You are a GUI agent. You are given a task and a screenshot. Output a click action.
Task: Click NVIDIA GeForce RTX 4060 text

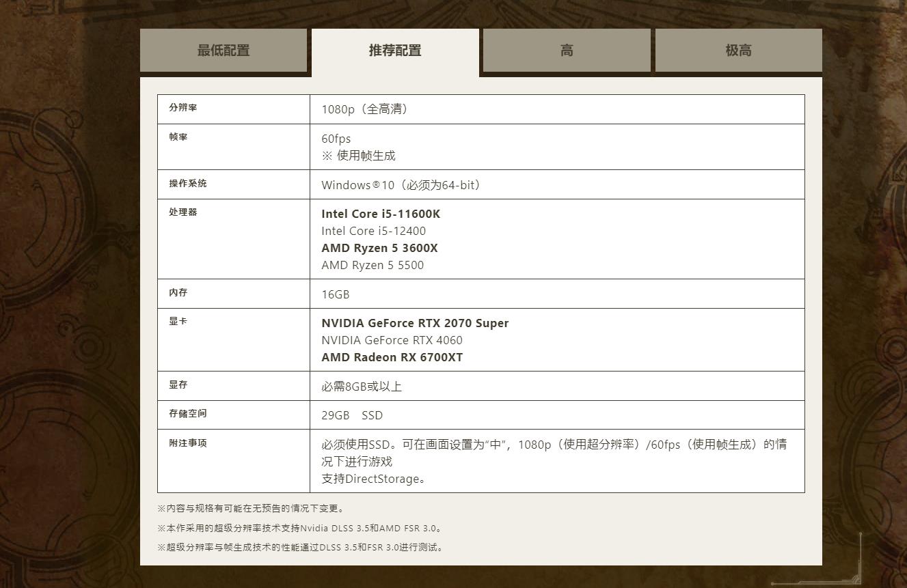pos(392,340)
